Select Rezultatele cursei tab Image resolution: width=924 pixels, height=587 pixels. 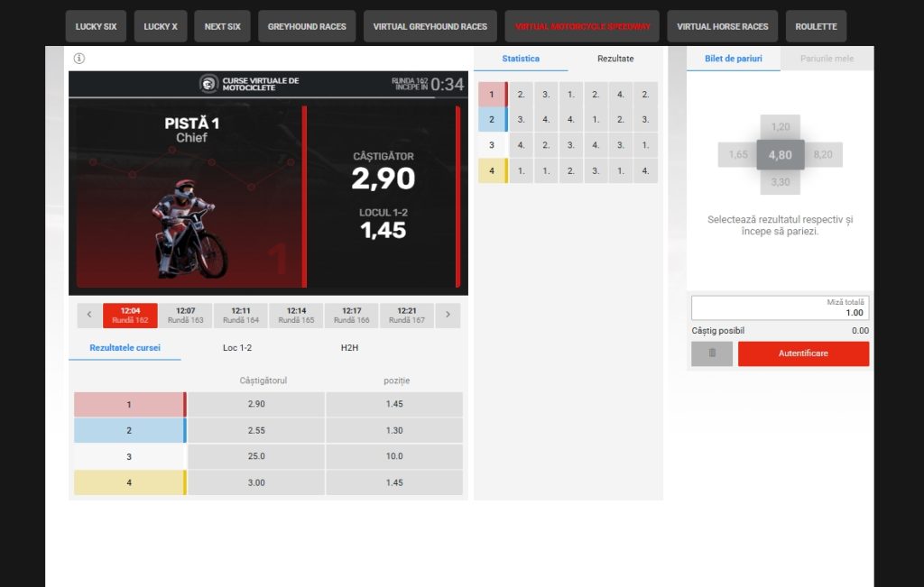[x=125, y=348]
